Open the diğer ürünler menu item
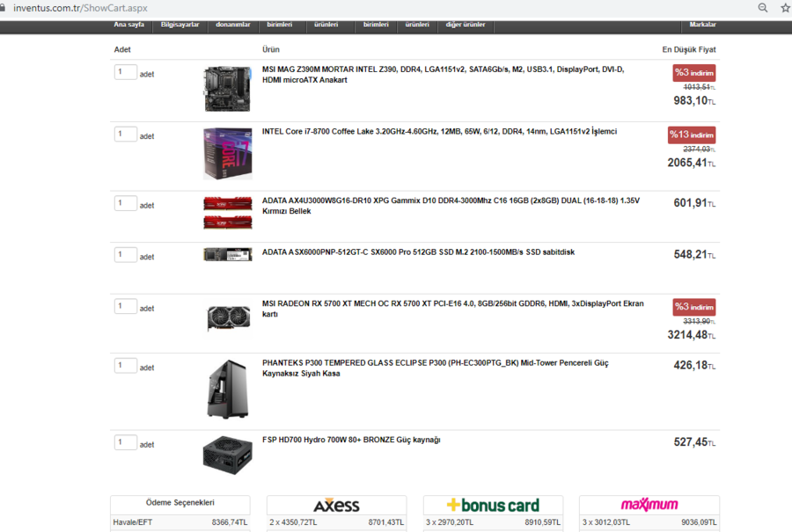 point(466,25)
